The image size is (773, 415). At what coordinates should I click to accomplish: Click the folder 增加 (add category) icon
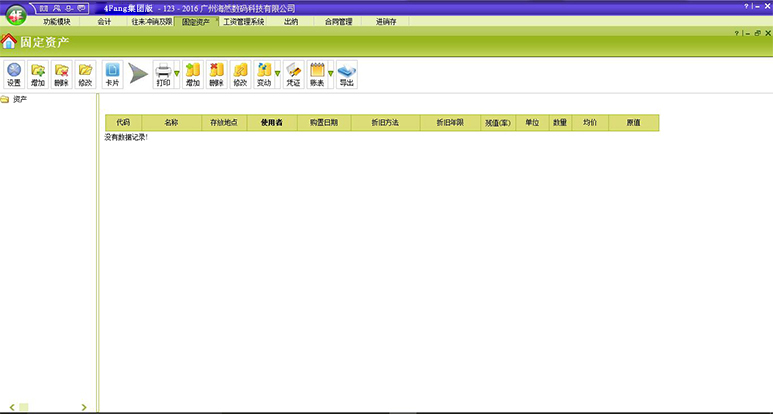pyautogui.click(x=38, y=74)
